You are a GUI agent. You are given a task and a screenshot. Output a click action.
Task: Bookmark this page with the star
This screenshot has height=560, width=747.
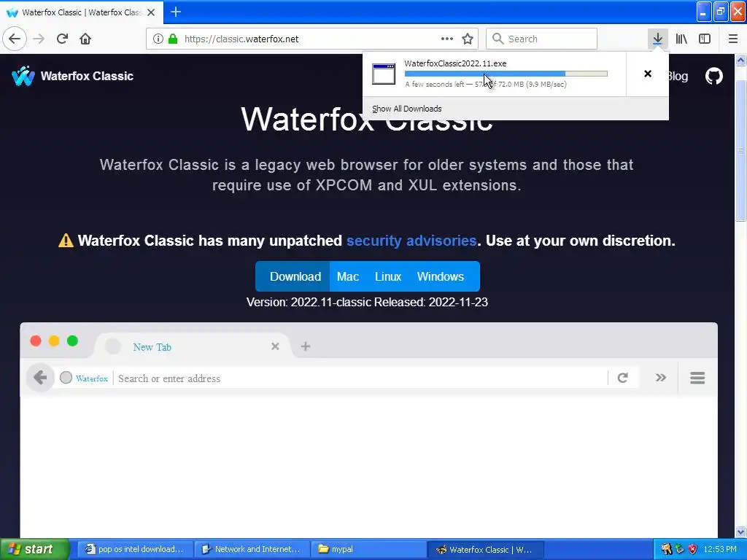(x=468, y=39)
